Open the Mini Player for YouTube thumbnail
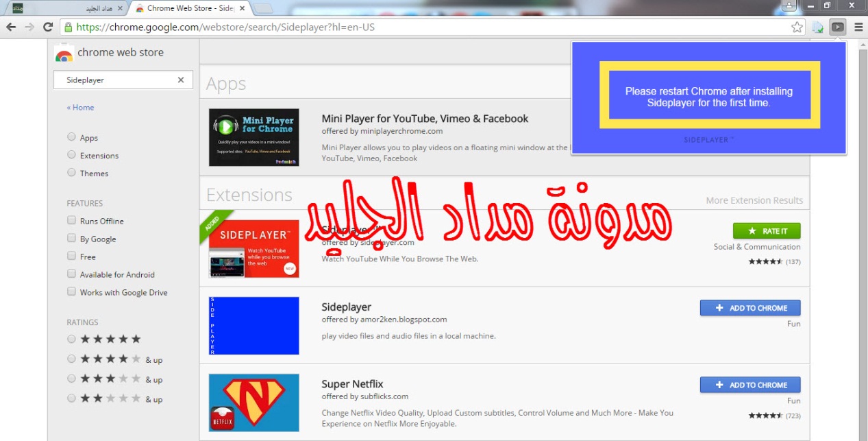The image size is (868, 441). 254,137
